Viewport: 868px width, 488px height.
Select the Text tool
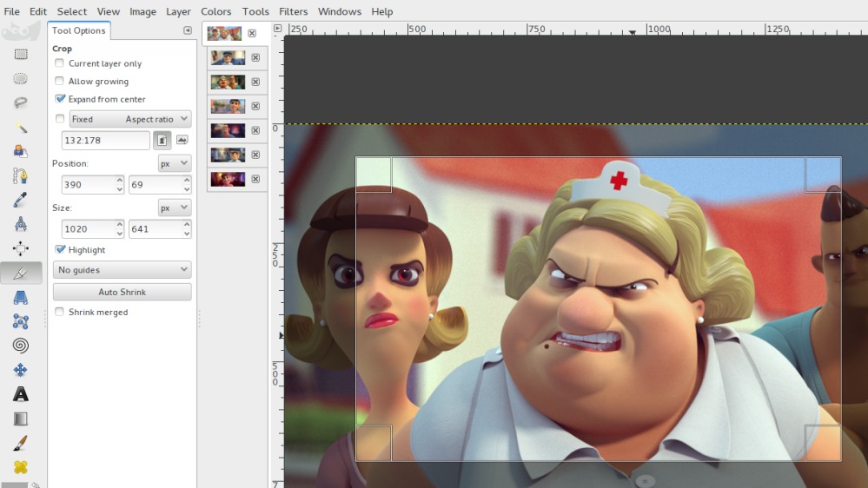20,394
